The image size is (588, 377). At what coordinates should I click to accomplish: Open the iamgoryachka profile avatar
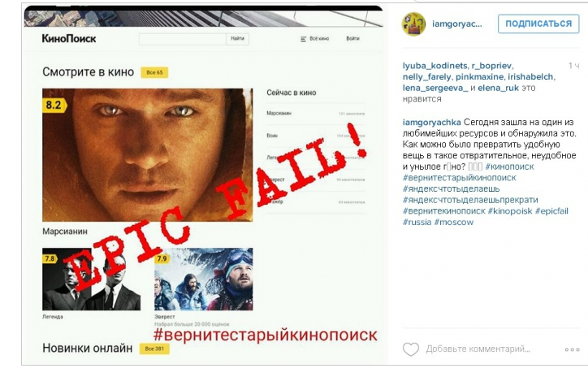413,24
